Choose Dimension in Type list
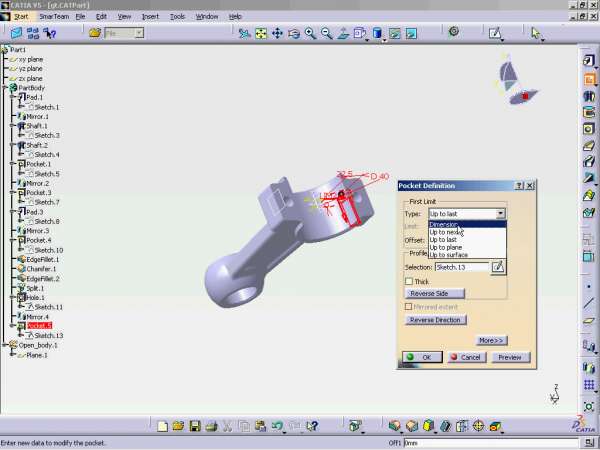Viewport: 600px width, 450px height. [467, 225]
